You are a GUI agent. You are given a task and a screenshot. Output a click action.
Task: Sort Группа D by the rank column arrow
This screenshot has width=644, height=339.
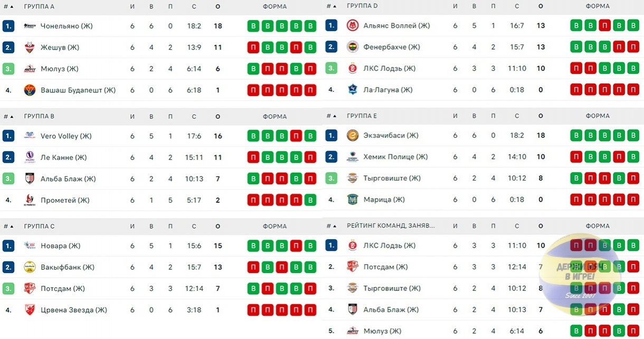coord(335,6)
